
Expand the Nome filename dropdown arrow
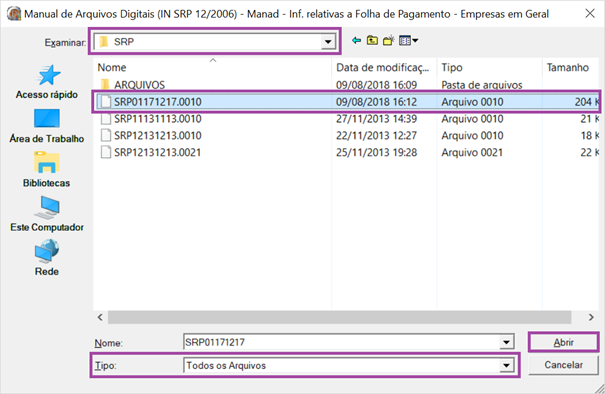[506, 342]
